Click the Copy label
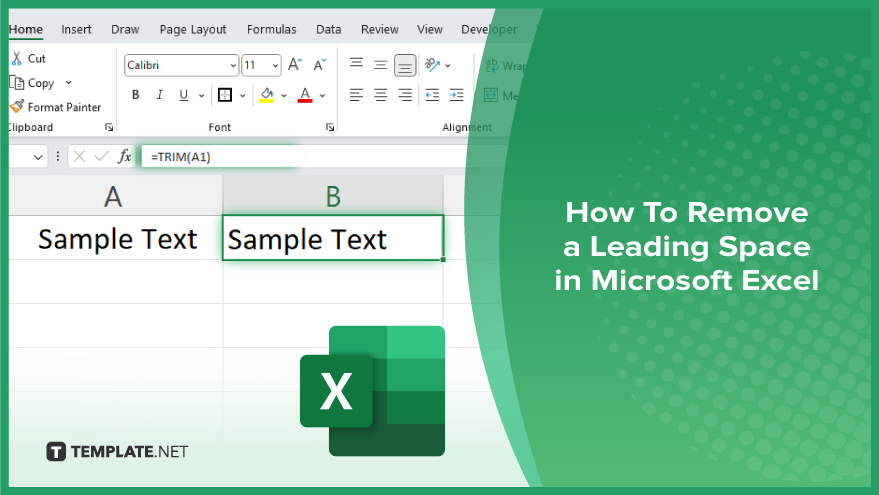879x495 pixels. (41, 83)
